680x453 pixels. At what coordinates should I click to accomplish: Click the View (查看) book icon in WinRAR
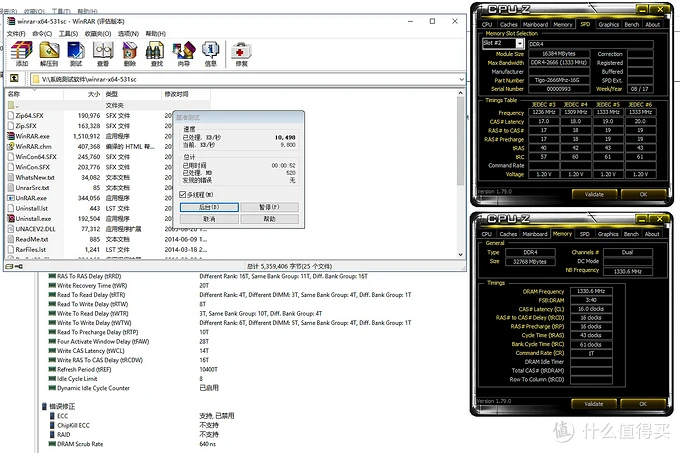click(103, 51)
